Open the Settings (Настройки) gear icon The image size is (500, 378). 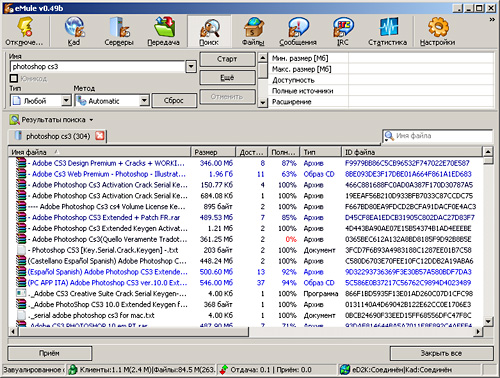(x=438, y=27)
